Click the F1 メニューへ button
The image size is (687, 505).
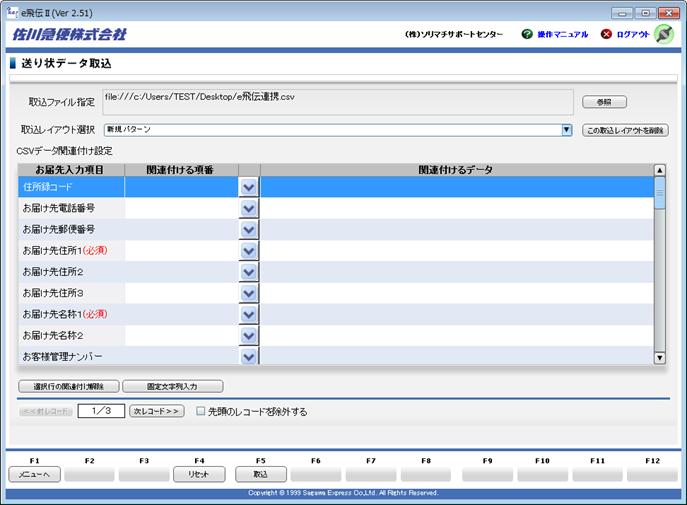(x=35, y=474)
